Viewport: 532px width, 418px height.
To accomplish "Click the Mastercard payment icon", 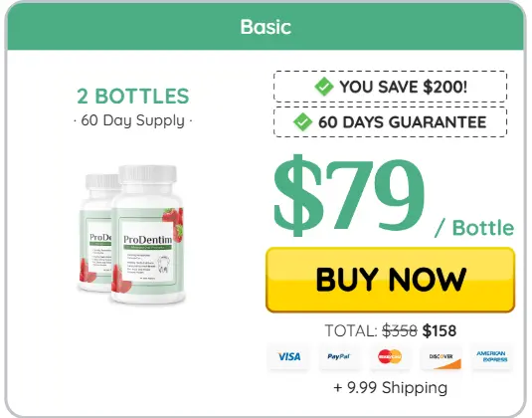I will point(390,356).
